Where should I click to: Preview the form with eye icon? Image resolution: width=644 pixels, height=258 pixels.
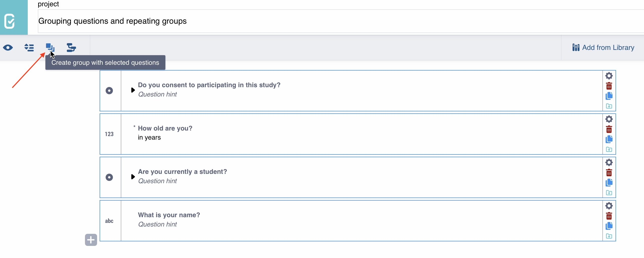8,48
